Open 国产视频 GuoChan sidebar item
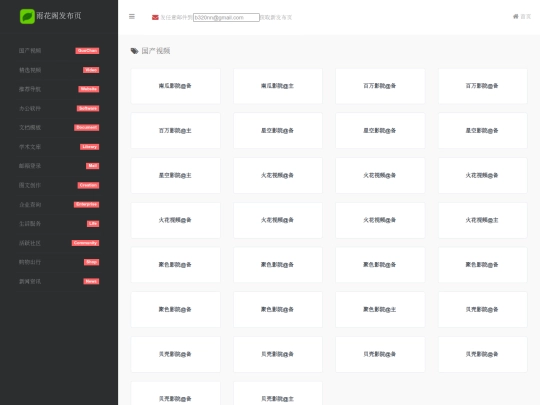 (59, 51)
